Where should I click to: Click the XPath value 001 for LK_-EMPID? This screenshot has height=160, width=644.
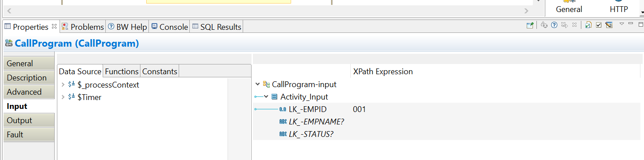[x=359, y=109]
